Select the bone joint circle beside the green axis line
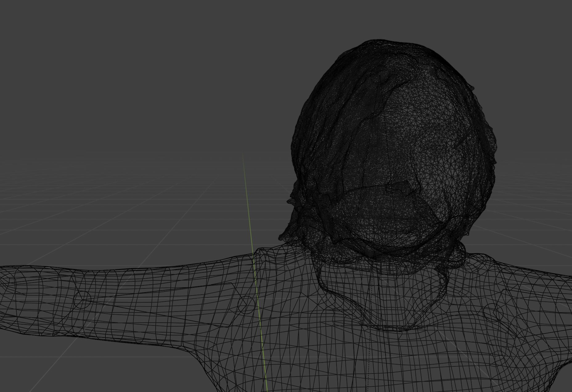Screen dimensions: 572x392 pyautogui.click(x=247, y=304)
